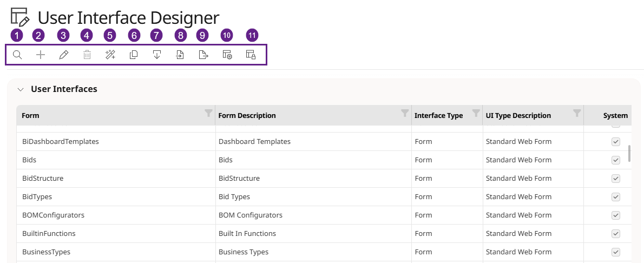Select the BuiltinFunctions form cell
Viewport: 644px width, 263px height.
point(116,233)
